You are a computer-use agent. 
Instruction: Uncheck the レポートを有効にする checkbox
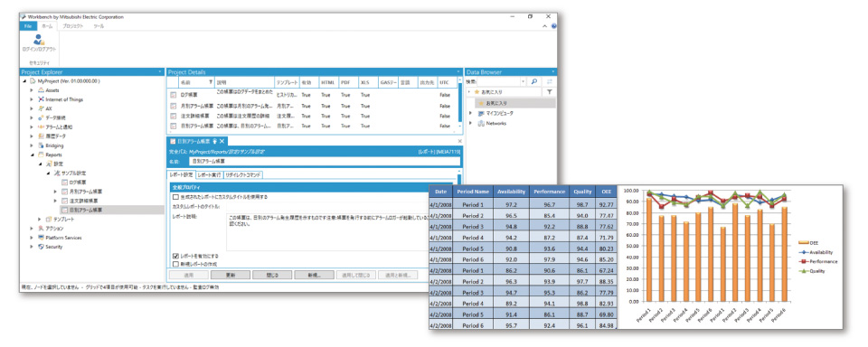click(x=176, y=257)
